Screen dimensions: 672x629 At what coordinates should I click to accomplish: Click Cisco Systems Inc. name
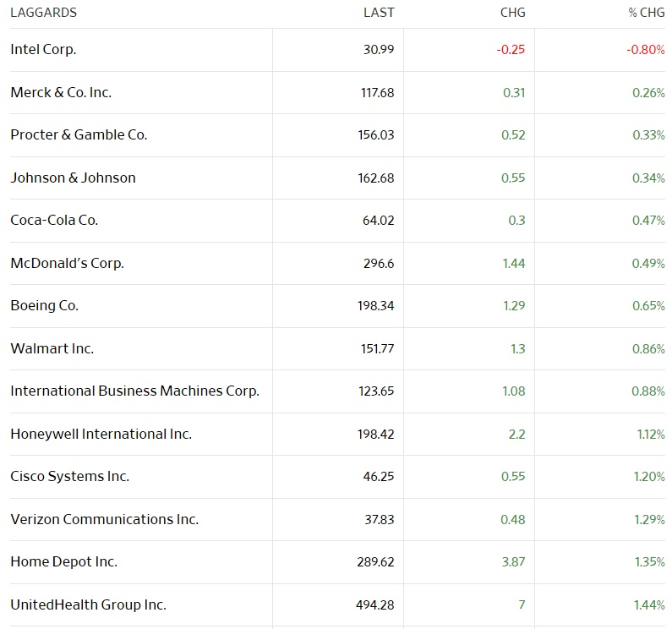pos(70,476)
